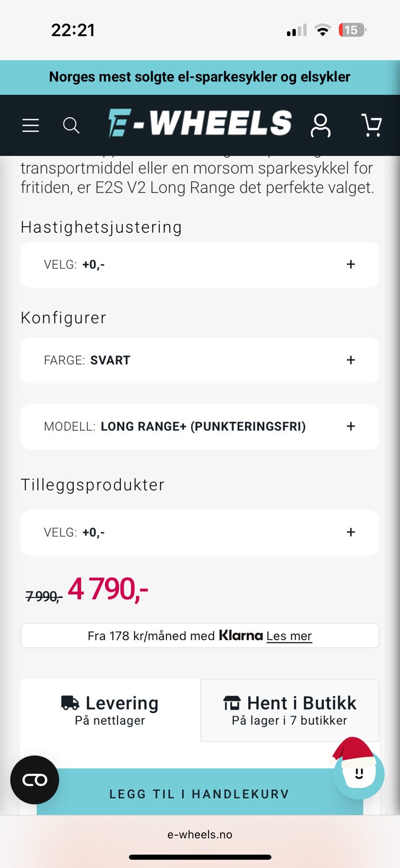Tap the E-Wheels logo
This screenshot has width=400, height=868.
(x=200, y=123)
